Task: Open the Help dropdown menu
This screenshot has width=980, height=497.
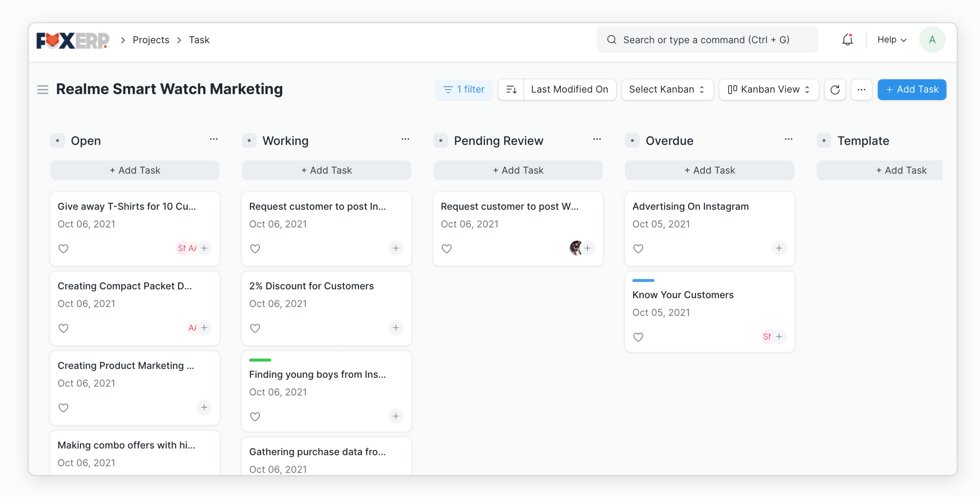Action: [891, 39]
